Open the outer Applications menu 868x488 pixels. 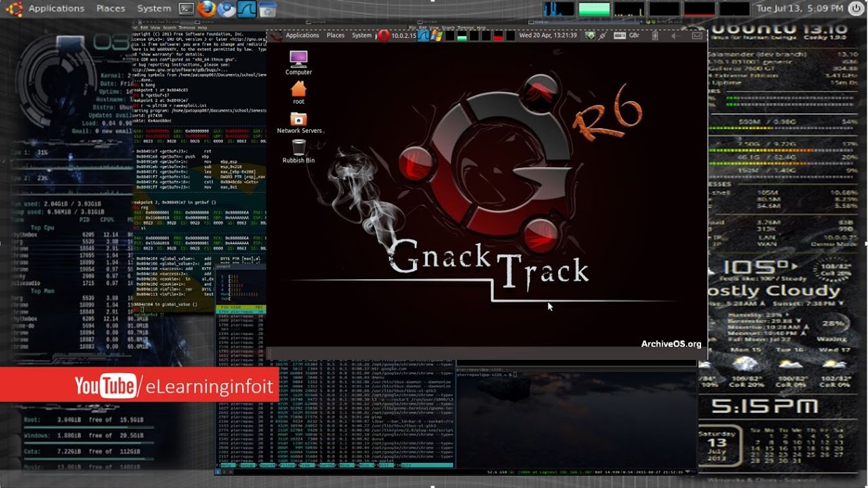tap(56, 9)
